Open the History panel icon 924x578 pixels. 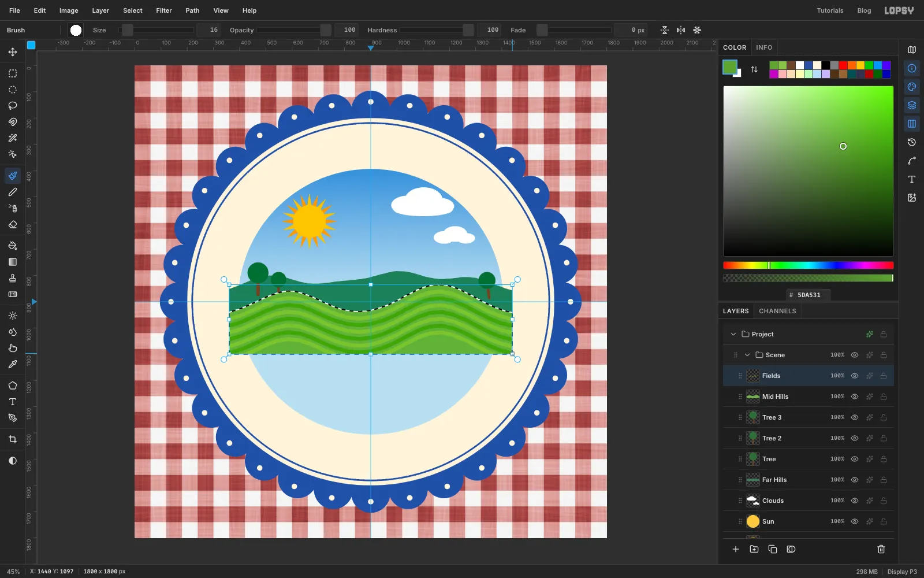[x=912, y=142]
